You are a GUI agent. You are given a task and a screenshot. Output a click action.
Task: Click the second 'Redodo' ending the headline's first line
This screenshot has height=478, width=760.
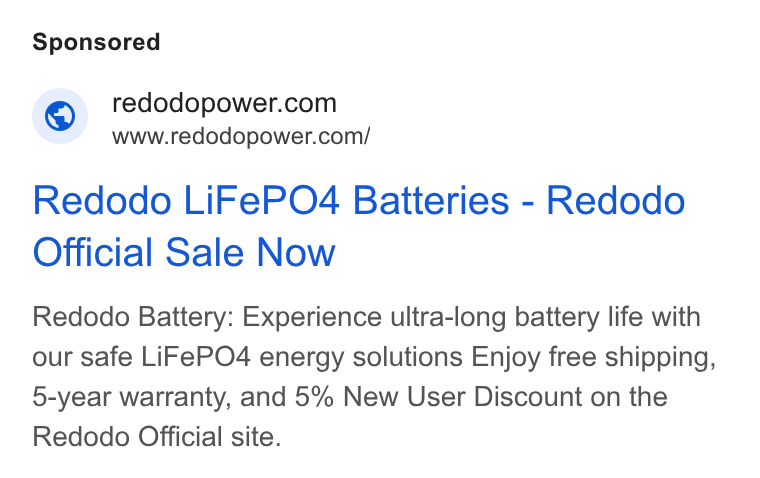tap(616, 200)
